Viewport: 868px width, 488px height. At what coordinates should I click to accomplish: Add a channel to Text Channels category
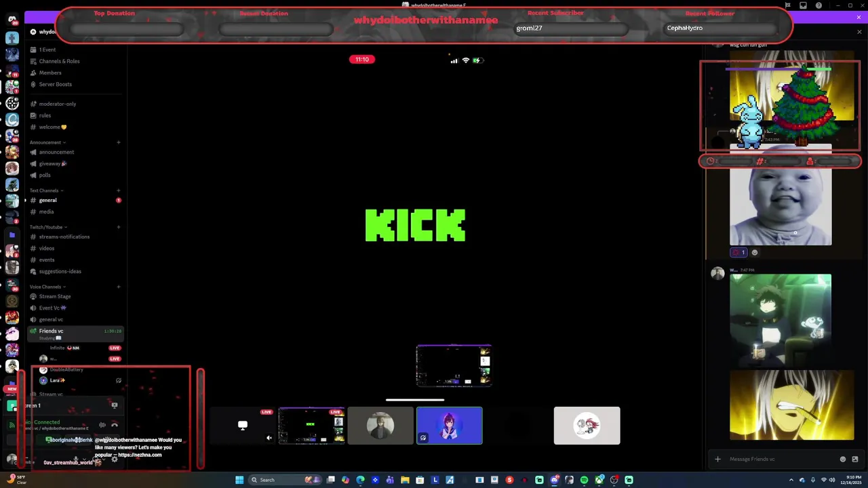point(118,190)
